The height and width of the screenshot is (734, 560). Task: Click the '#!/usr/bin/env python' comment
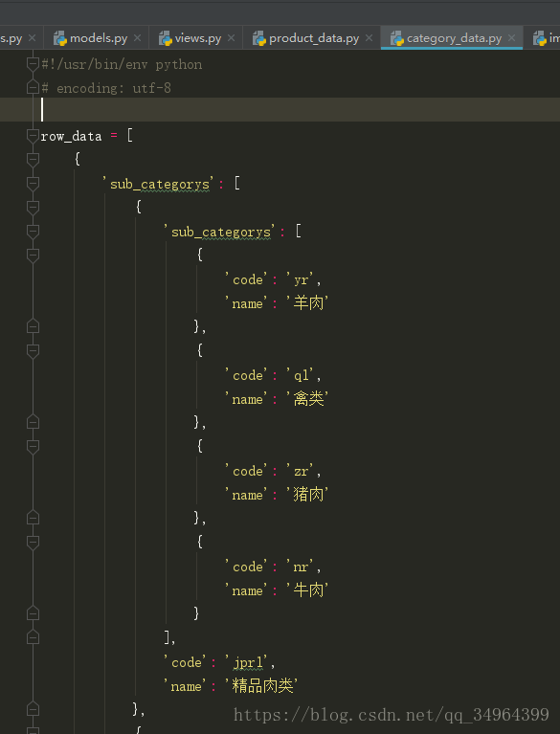pos(122,64)
